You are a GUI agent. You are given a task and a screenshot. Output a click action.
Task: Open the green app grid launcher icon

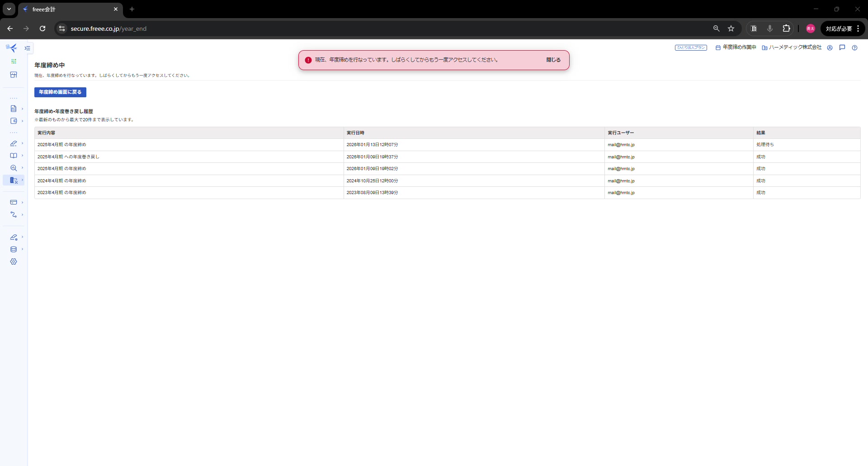[14, 61]
